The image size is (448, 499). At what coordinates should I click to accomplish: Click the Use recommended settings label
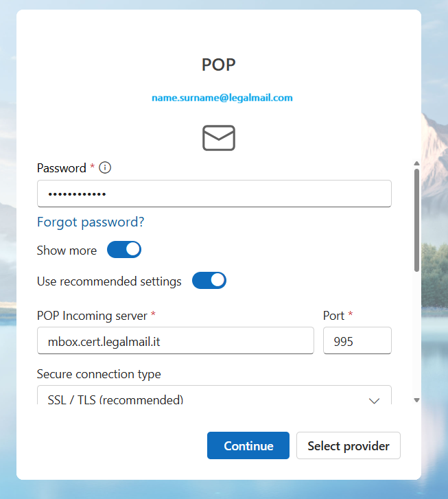(x=109, y=281)
